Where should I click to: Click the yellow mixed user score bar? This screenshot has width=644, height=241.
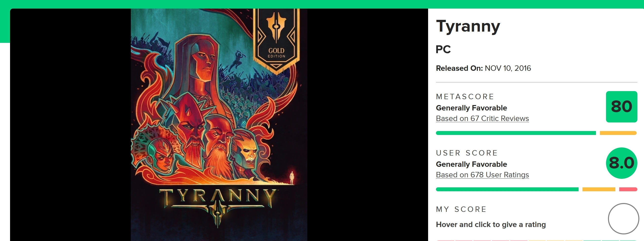click(599, 189)
